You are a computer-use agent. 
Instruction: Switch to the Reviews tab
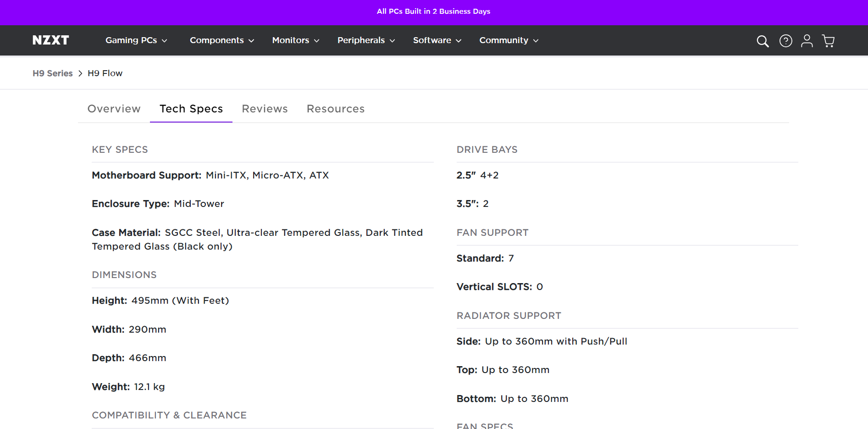pos(265,109)
